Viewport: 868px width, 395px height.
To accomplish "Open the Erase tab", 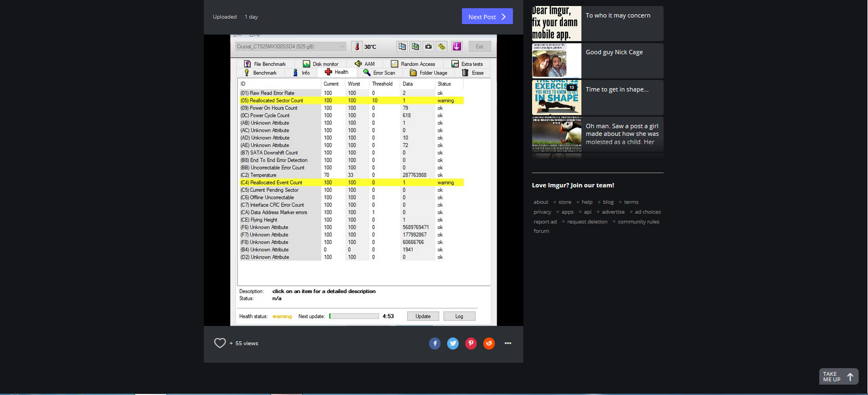I will 473,73.
